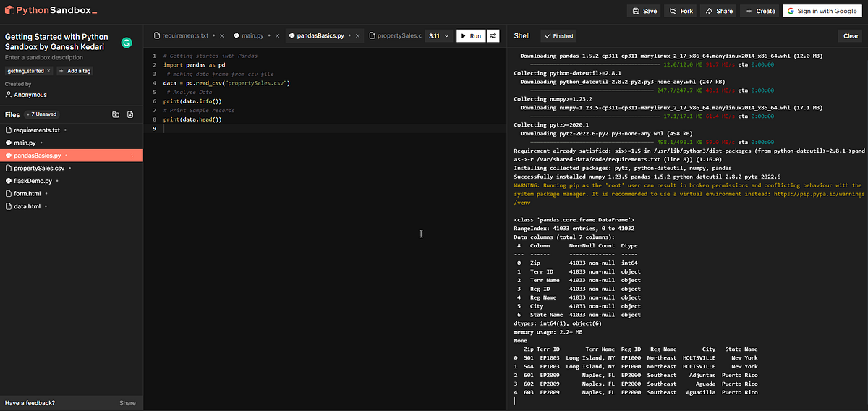Sign in with Google
Screen dimensions: 868x411
(x=822, y=11)
